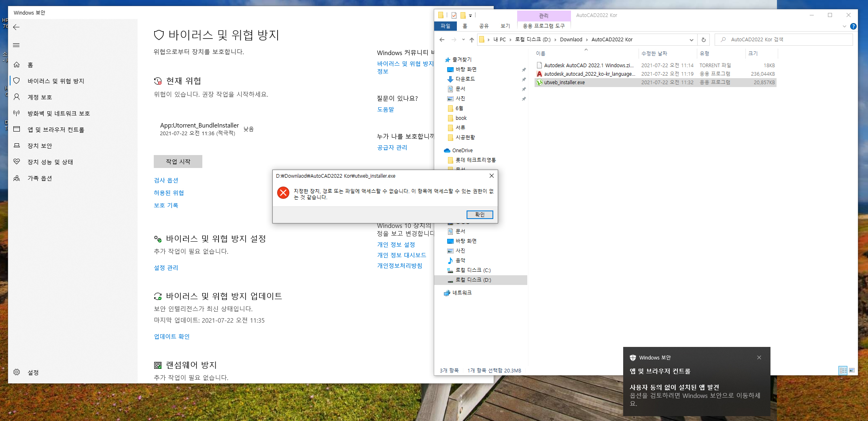Click the device security laptop icon
The image size is (868, 421).
click(17, 145)
